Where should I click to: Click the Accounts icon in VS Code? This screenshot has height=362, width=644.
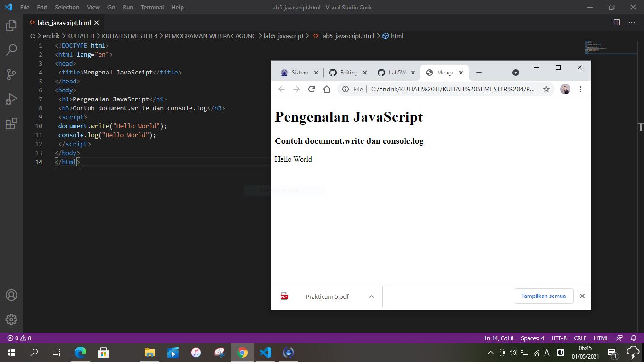(11, 295)
